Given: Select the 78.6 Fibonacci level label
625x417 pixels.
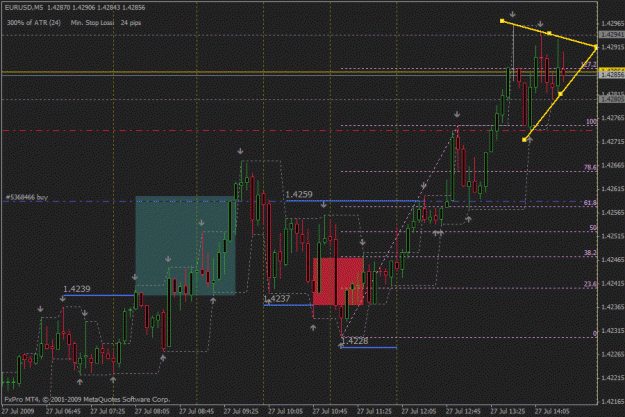Looking at the screenshot, I should tap(590, 167).
